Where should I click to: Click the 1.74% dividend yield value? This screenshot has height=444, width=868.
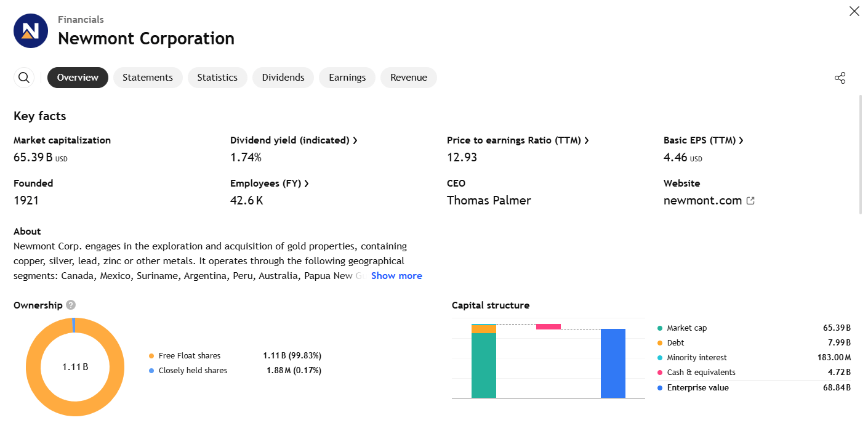pyautogui.click(x=246, y=158)
